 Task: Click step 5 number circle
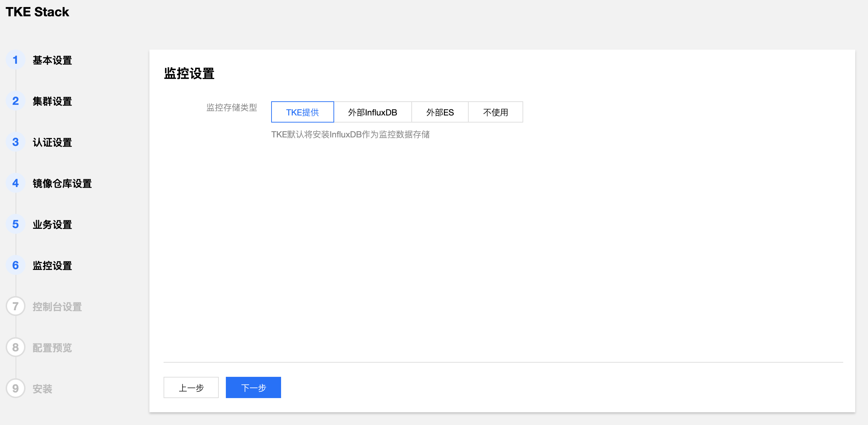point(16,224)
